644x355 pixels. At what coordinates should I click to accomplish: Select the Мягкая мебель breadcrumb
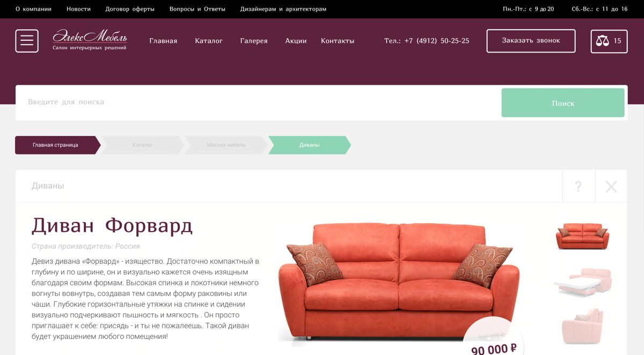(x=226, y=145)
